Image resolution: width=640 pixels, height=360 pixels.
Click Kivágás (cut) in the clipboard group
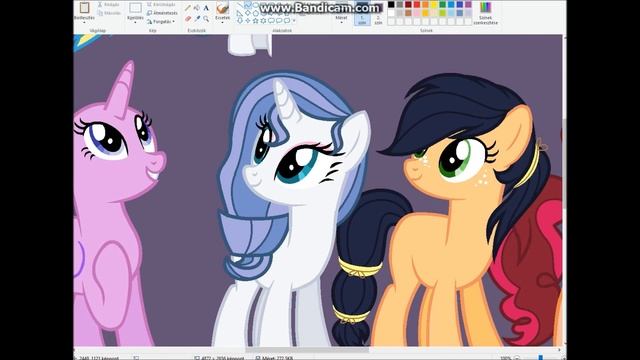pos(109,4)
